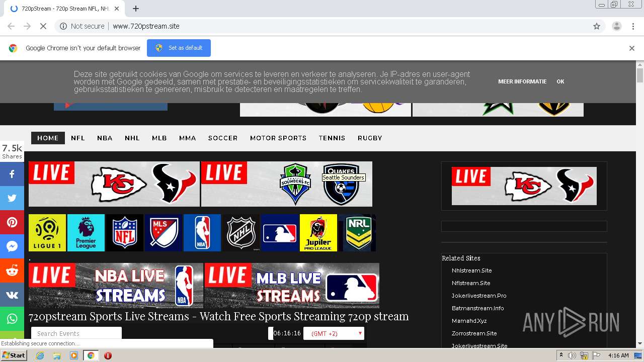Click Set as default button
Image resolution: width=644 pixels, height=362 pixels.
pyautogui.click(x=179, y=48)
